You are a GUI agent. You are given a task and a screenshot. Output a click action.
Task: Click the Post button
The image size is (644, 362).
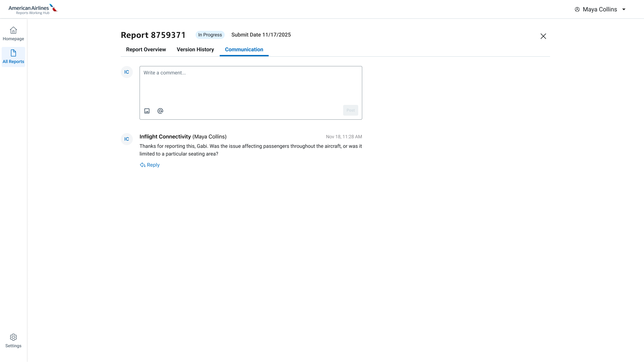[x=350, y=110]
